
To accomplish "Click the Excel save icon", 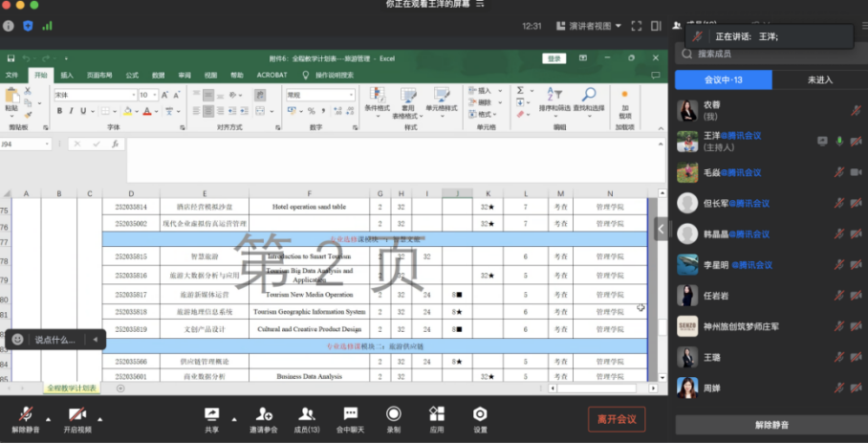I will 11,58.
